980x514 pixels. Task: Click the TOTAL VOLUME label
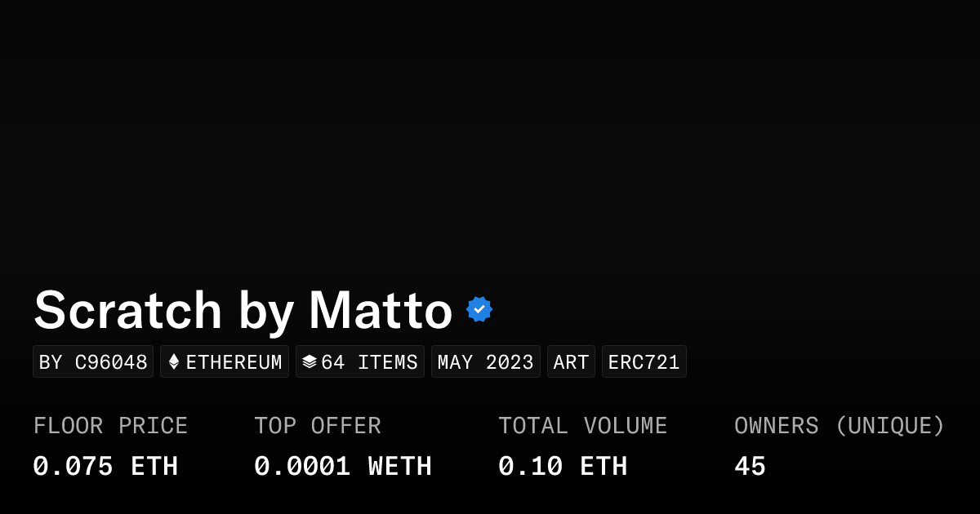point(582,426)
